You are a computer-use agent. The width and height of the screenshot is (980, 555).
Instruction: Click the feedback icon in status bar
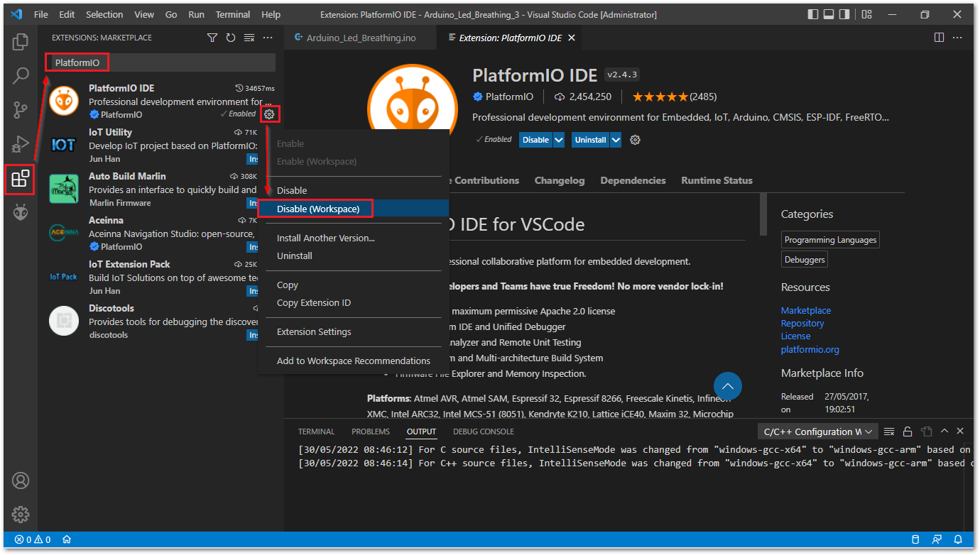click(x=937, y=539)
